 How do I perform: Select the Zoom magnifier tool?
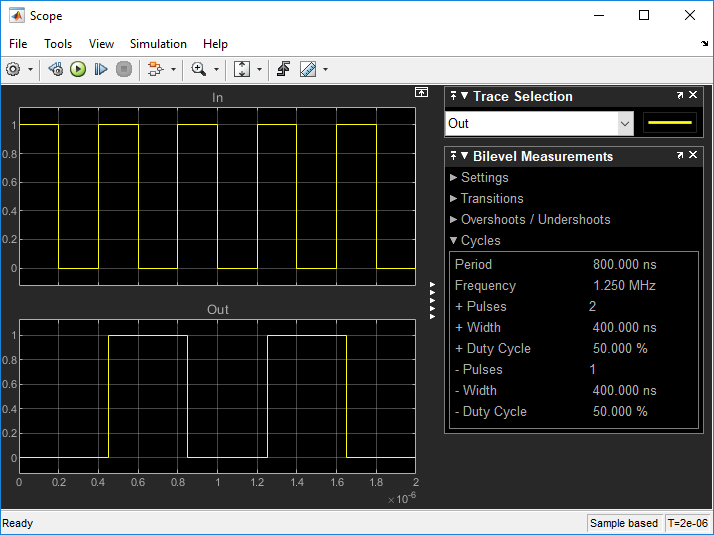(198, 69)
